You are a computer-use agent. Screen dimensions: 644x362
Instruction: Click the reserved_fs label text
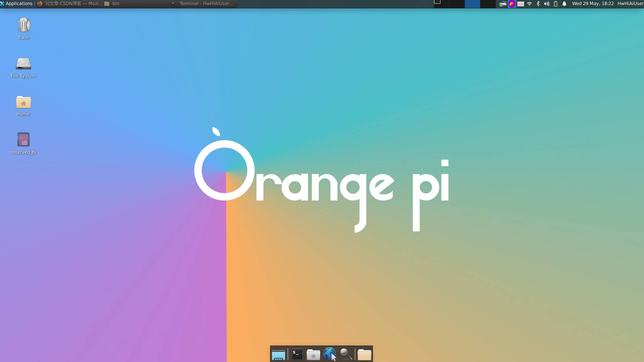pos(24,152)
